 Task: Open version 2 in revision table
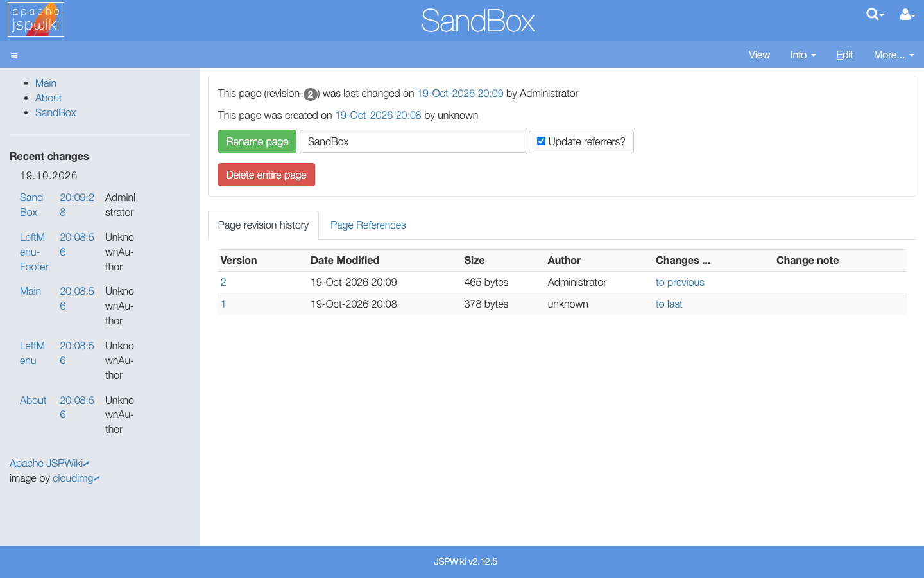point(223,282)
